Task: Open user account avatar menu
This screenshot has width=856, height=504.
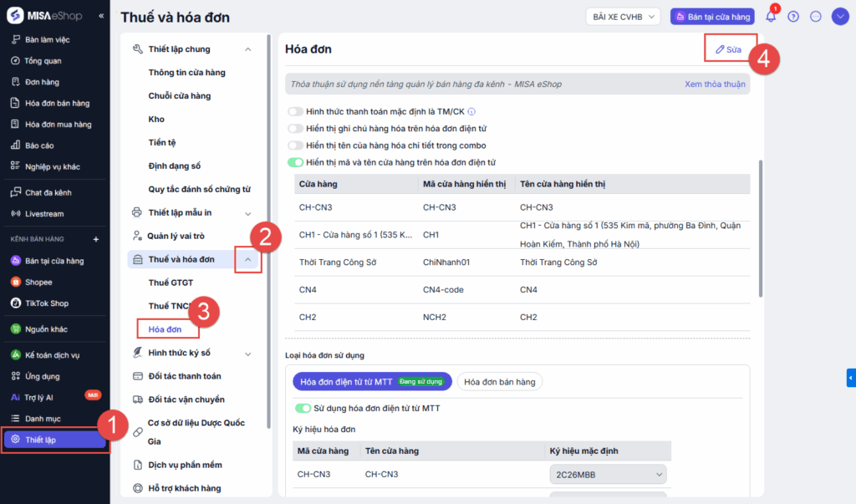Action: [x=839, y=17]
